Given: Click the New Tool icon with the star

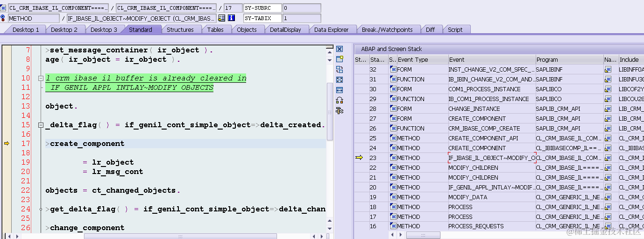Looking at the screenshot, I should (340, 59).
